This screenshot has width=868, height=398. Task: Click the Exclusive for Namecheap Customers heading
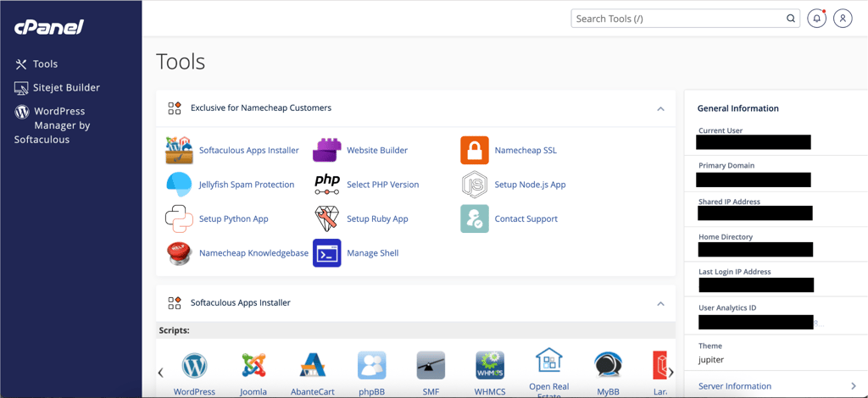coord(261,108)
